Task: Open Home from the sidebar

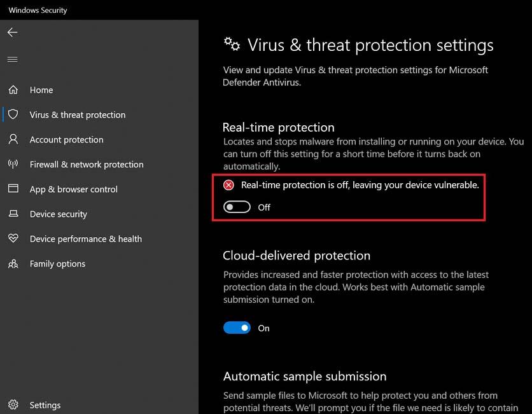Action: [41, 90]
